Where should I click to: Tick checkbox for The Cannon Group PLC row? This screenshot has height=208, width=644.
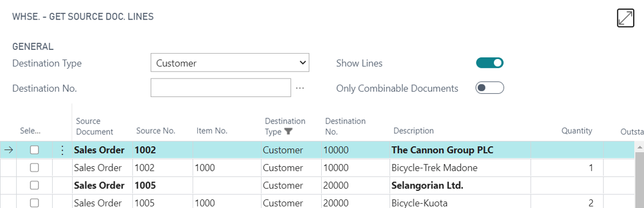(35, 151)
